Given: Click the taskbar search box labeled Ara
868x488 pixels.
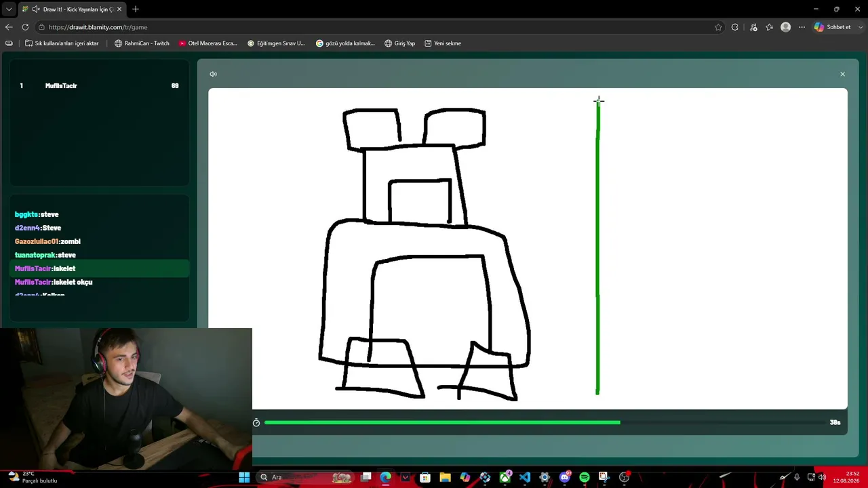Looking at the screenshot, I should tap(307, 477).
